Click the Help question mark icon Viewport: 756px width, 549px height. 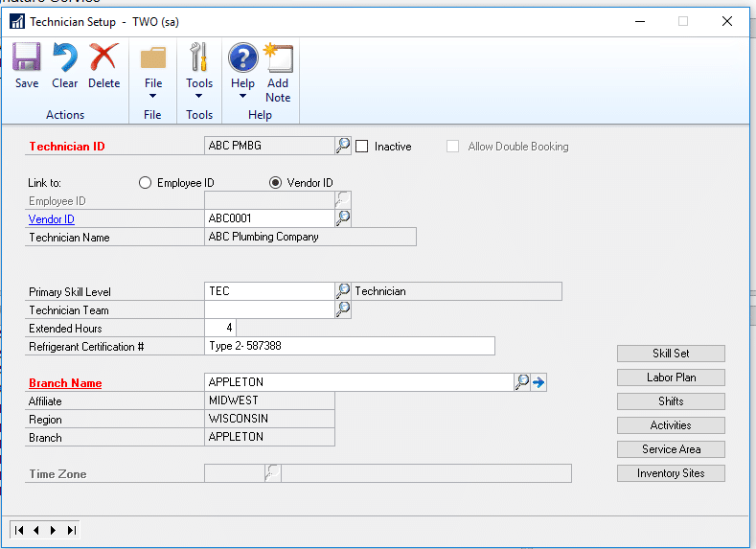(x=243, y=57)
